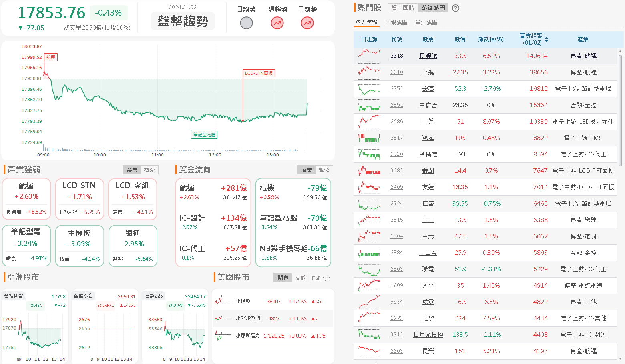Sort by 買賣超張 column arrow
625x364 pixels.
[547, 40]
